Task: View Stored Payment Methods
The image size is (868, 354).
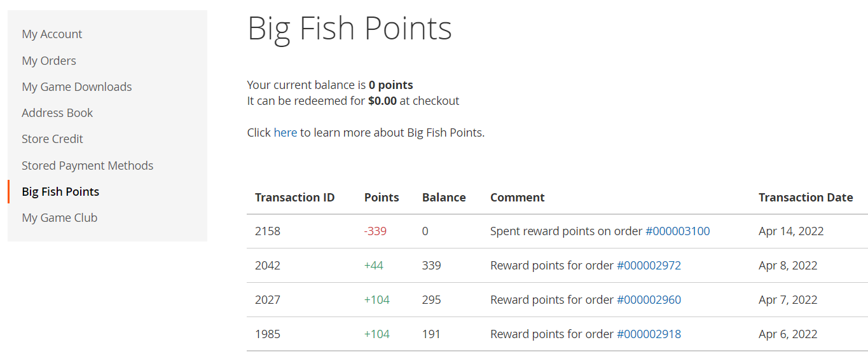Action: (x=88, y=166)
